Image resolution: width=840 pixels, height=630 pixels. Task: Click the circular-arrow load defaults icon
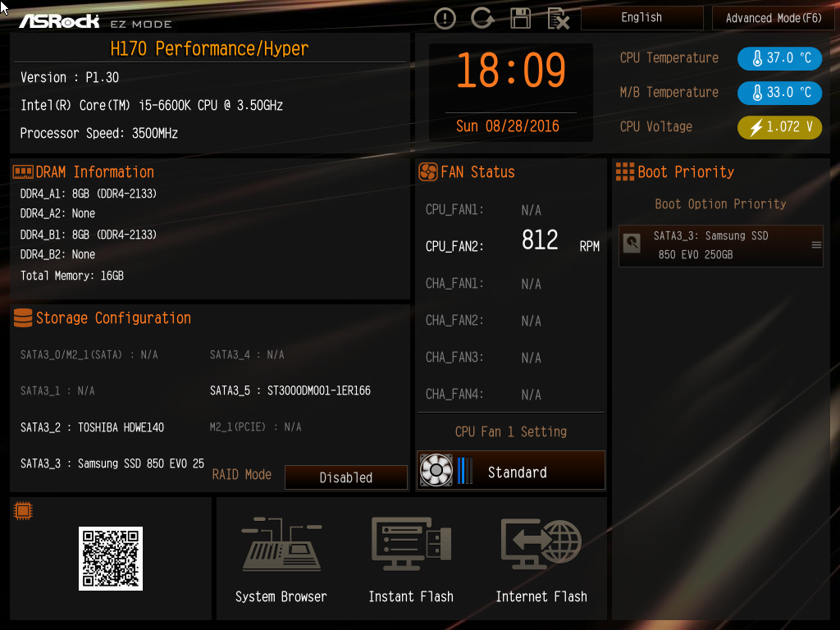482,18
